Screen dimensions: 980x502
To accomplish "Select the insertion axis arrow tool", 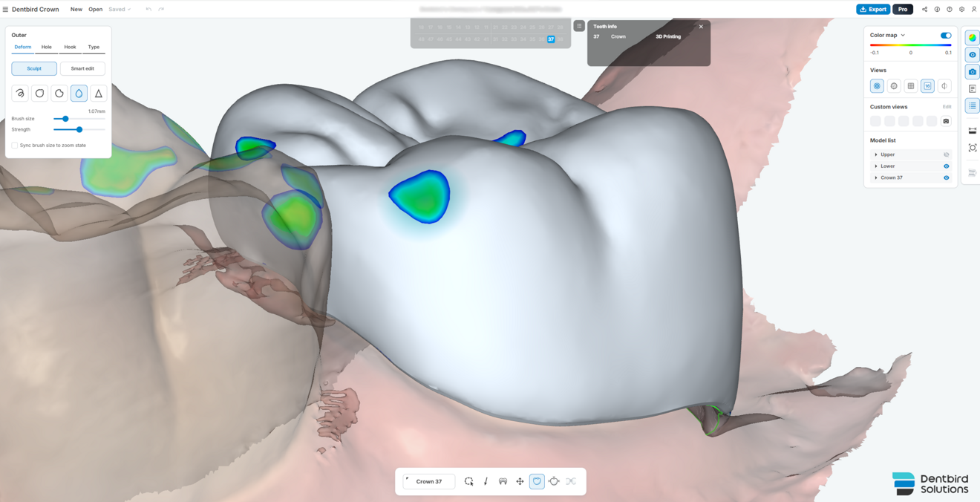I will [x=486, y=481].
